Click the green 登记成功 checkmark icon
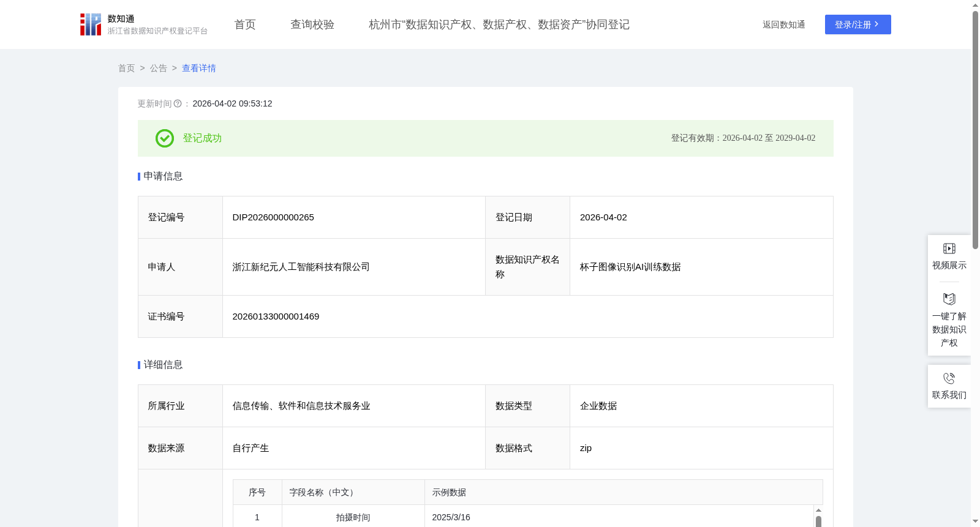 pos(165,138)
